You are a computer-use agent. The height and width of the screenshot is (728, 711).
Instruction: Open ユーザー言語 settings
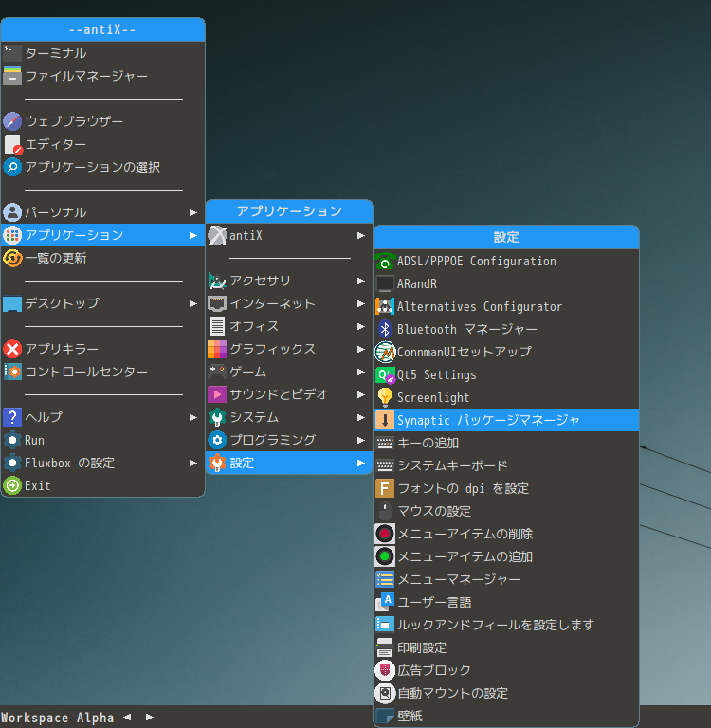[506, 602]
